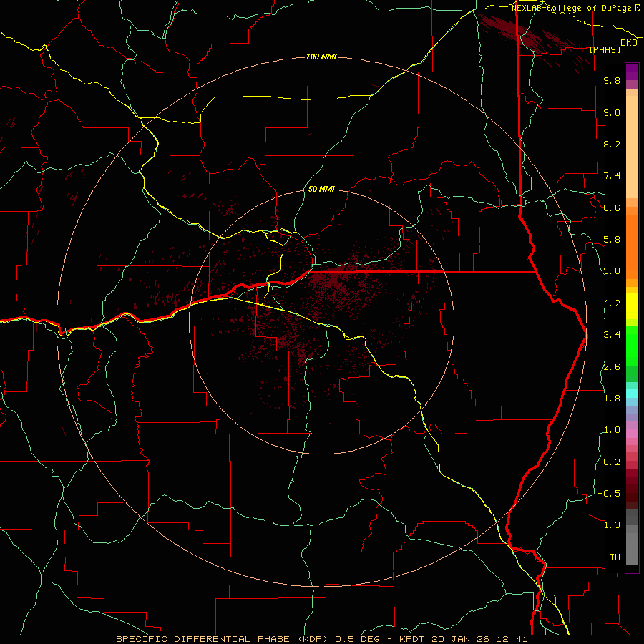This screenshot has width=644, height=644.
Task: Click the 8.2 scale value
Action: (x=612, y=144)
